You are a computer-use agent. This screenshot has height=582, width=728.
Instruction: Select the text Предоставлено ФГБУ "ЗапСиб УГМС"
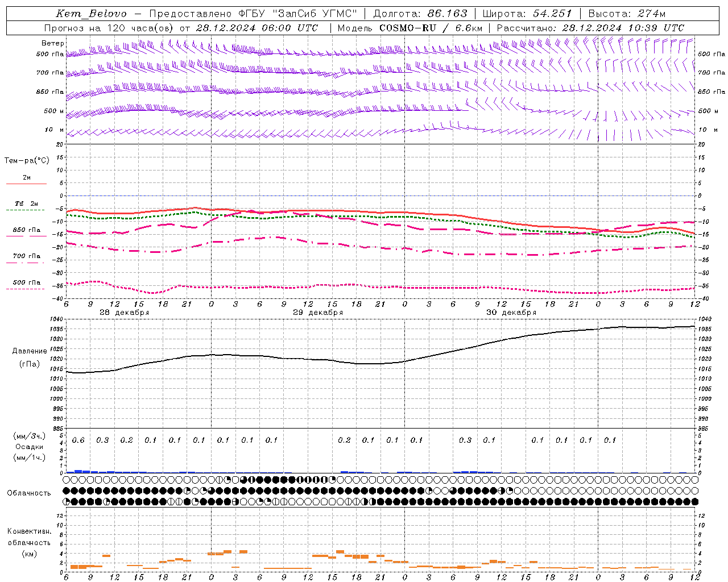[253, 14]
